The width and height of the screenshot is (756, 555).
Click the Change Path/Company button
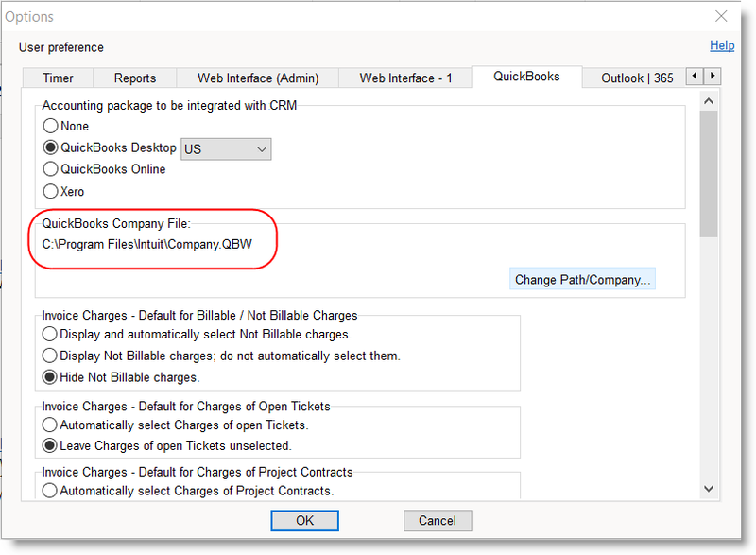tap(581, 280)
